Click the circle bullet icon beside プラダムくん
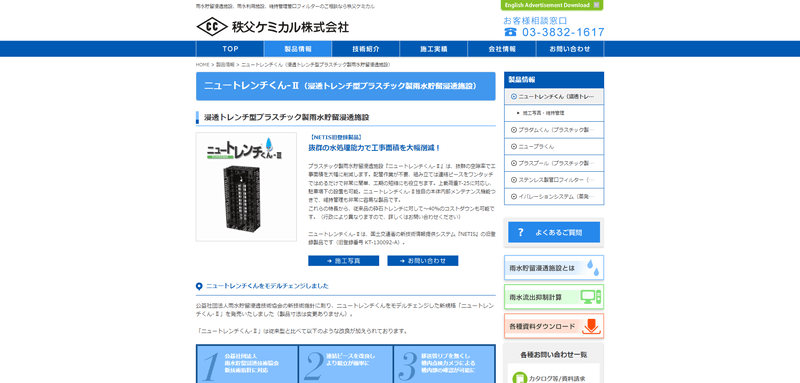Image resolution: width=800 pixels, height=383 pixels. [514, 130]
